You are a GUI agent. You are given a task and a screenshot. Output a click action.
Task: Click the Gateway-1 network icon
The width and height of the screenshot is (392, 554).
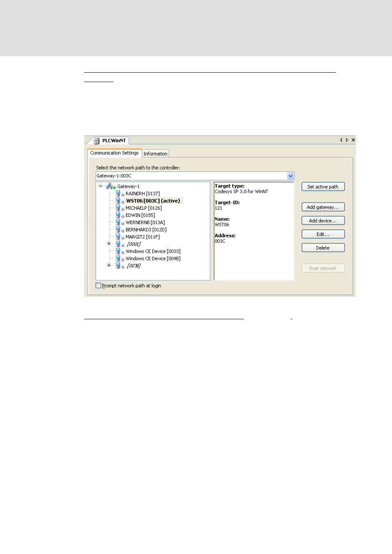[110, 186]
